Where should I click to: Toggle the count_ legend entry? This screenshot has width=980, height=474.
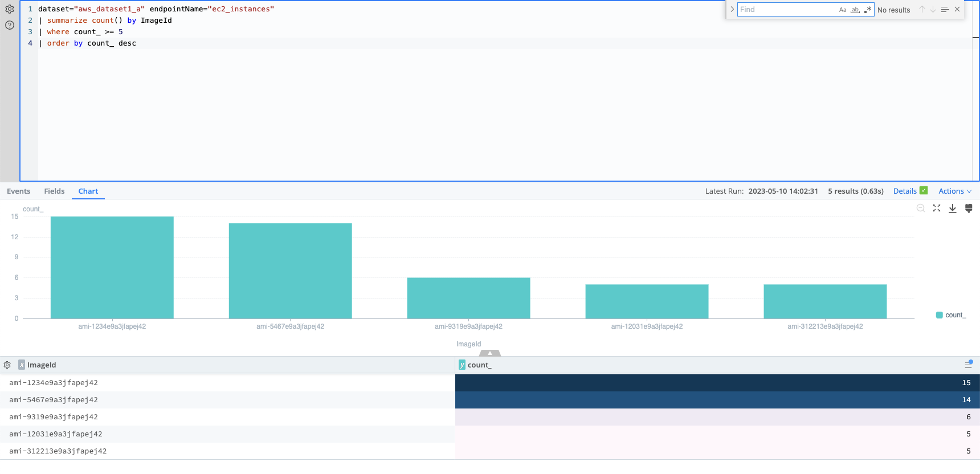click(951, 315)
